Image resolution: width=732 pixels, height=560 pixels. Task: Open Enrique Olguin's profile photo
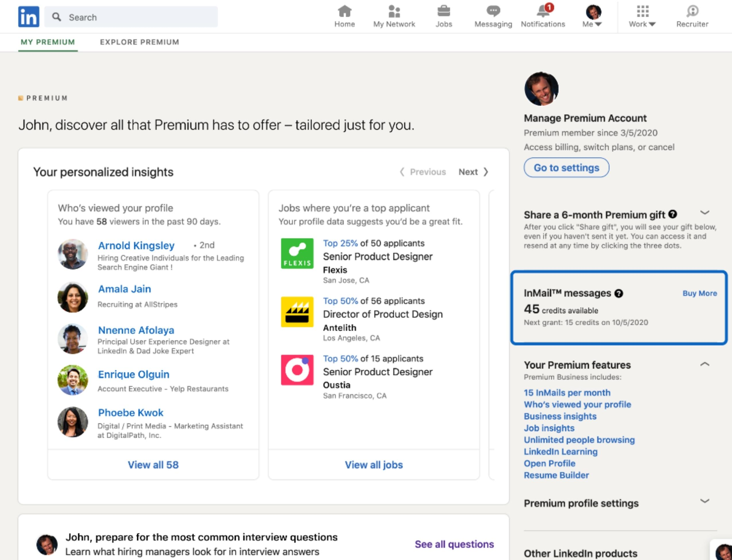coord(73,380)
